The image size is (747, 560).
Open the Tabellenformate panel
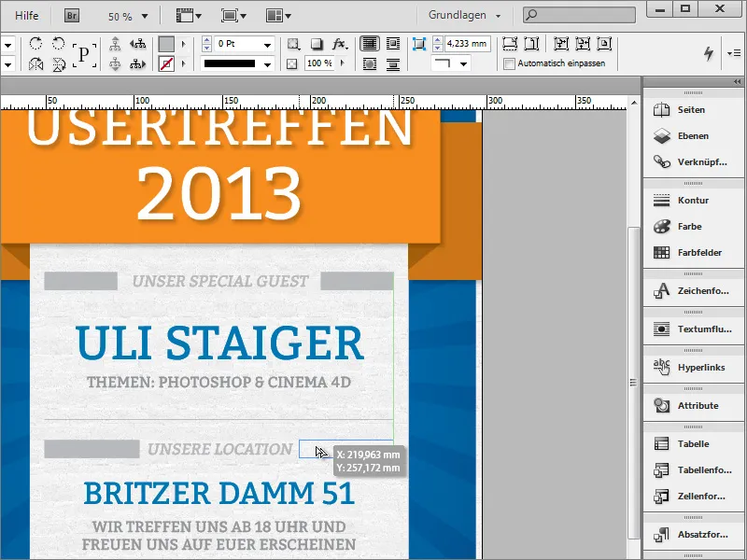[693, 470]
